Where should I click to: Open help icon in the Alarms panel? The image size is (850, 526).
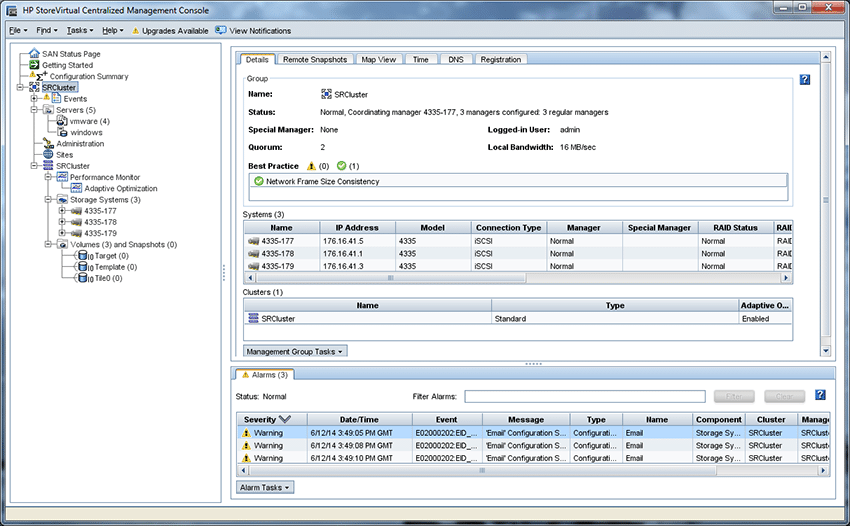(x=820, y=395)
